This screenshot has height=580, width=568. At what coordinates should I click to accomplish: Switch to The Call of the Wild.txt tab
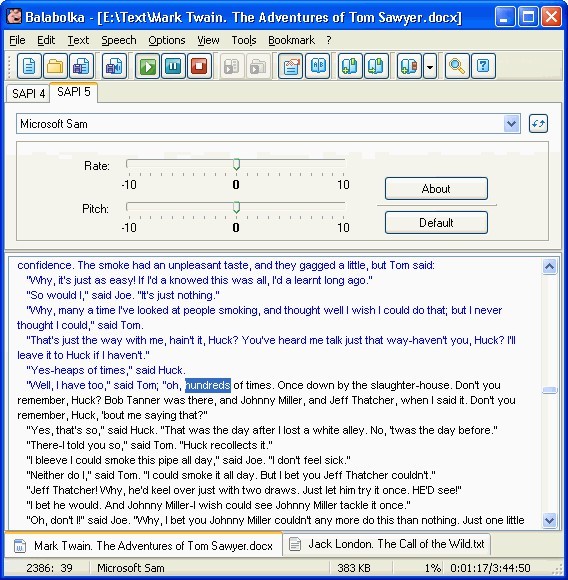click(387, 544)
